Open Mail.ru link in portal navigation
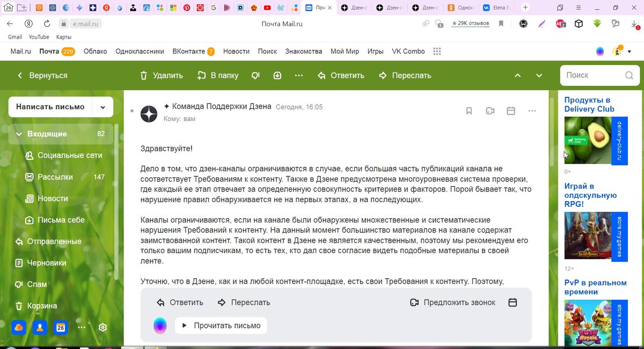This screenshot has height=349, width=644. [x=20, y=51]
